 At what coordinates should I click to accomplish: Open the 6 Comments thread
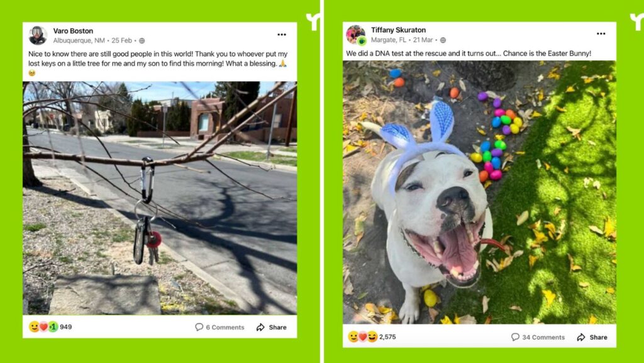tap(219, 327)
